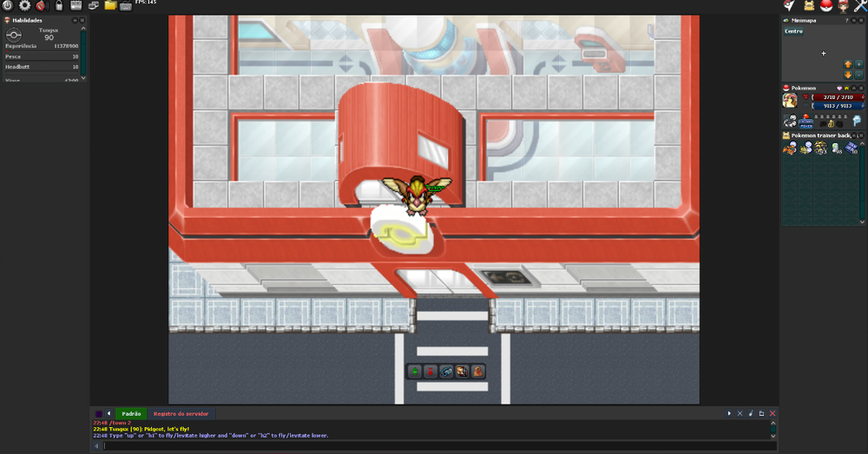The height and width of the screenshot is (454, 868).
Task: Open the trainer character icon at top right
Action: click(843, 6)
